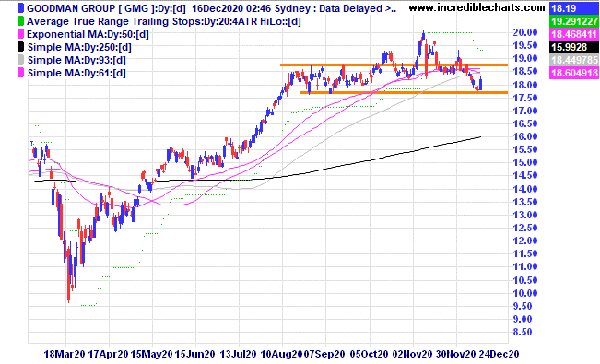Click the upper orange resistance line near 18.75
Viewport: 600px width, 364px height.
point(394,65)
